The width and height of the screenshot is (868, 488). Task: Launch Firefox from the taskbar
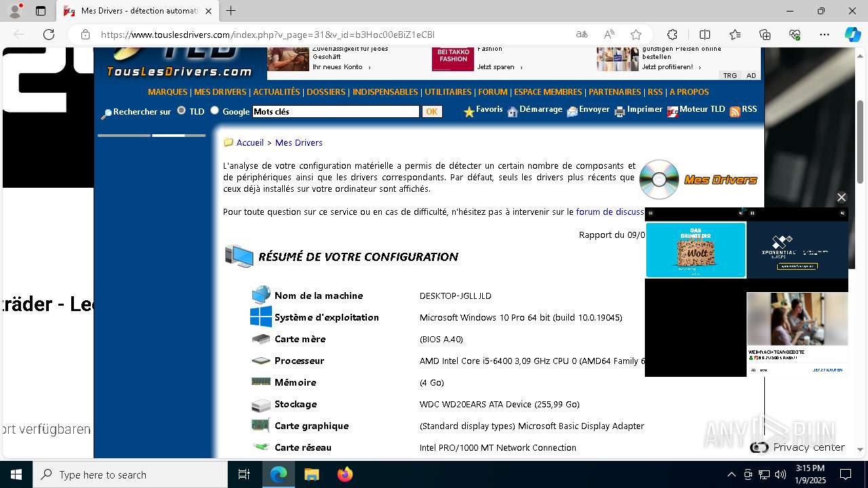pyautogui.click(x=345, y=474)
